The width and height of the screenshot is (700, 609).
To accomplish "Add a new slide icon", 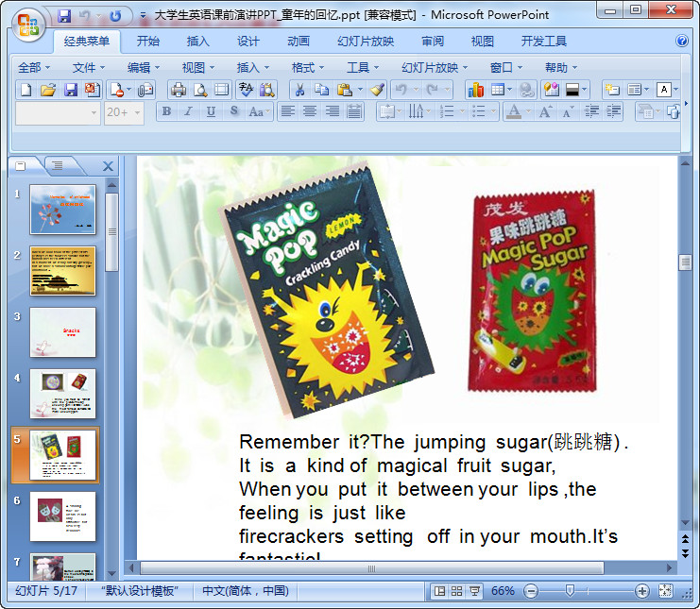I will point(611,90).
